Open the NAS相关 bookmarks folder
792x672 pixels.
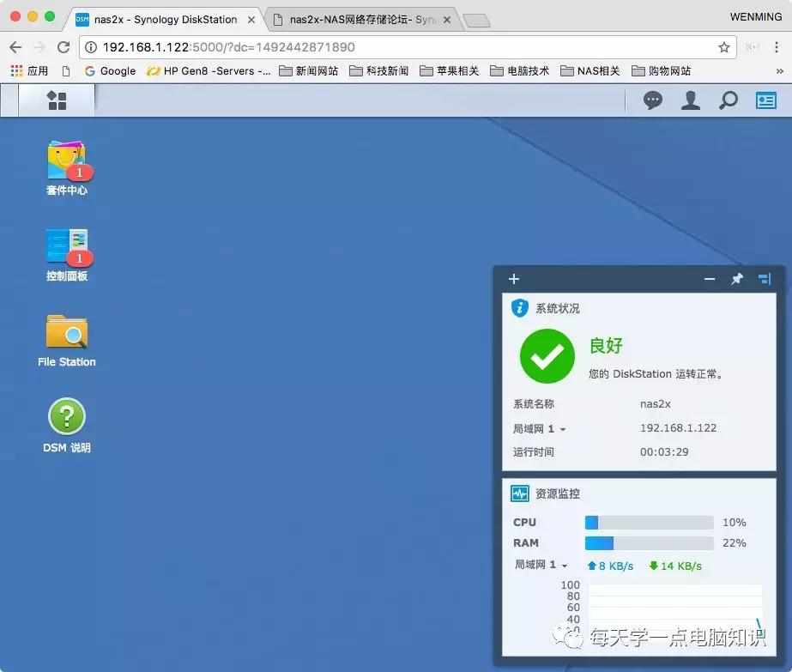(589, 71)
